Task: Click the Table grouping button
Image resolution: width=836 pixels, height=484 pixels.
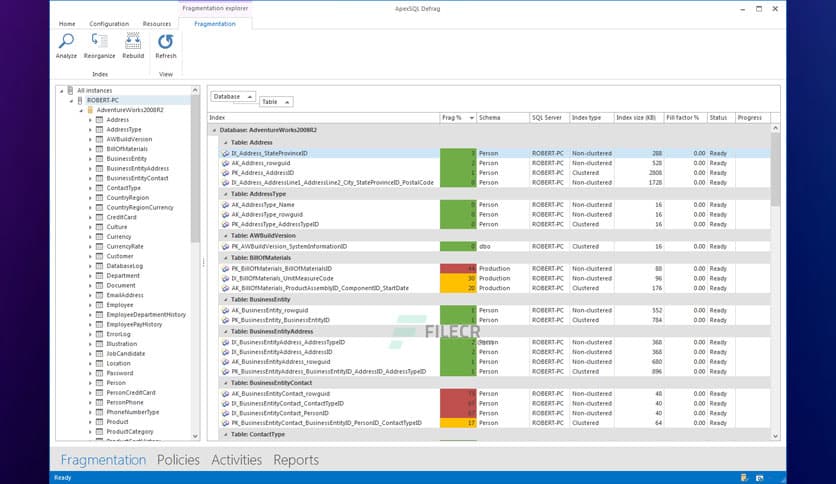Action: pyautogui.click(x=276, y=102)
